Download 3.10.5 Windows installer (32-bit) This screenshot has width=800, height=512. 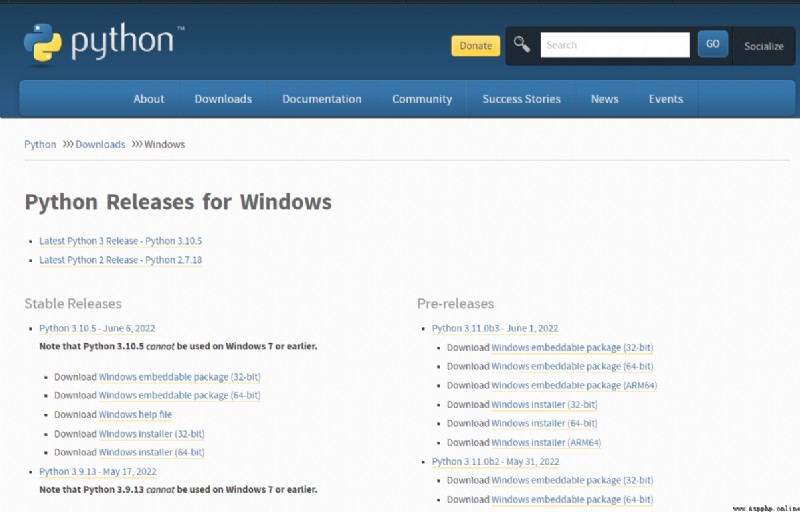(x=151, y=434)
